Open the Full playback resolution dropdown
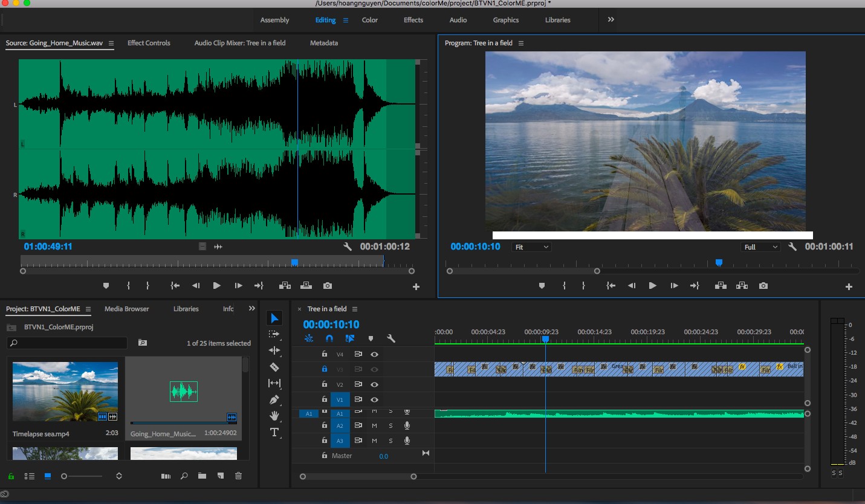 (x=760, y=247)
